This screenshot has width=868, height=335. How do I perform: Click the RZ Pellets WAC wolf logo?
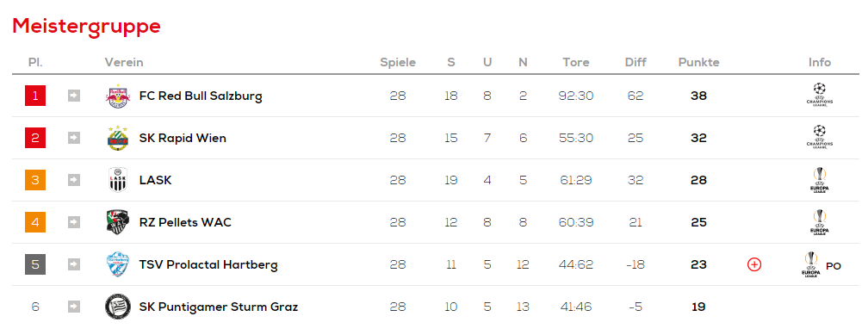click(x=117, y=222)
